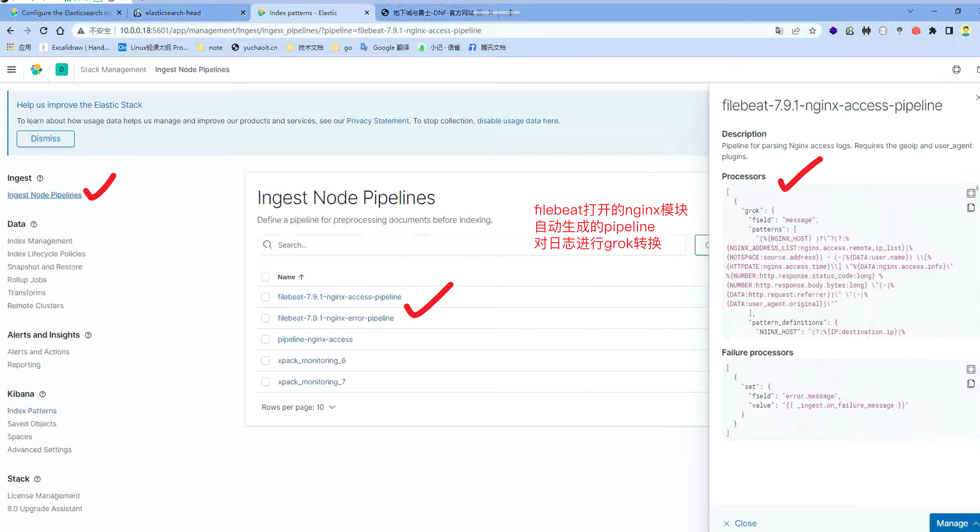Open the Rows per page dropdown

coord(299,407)
